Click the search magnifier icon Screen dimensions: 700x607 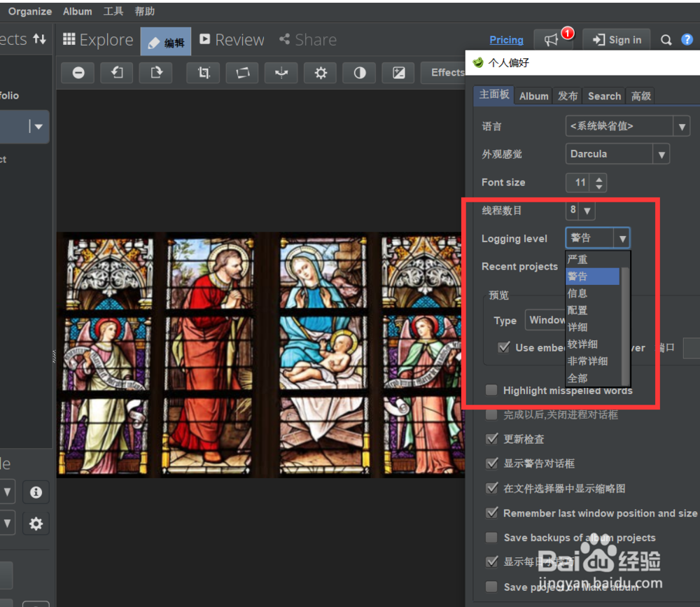pos(666,40)
